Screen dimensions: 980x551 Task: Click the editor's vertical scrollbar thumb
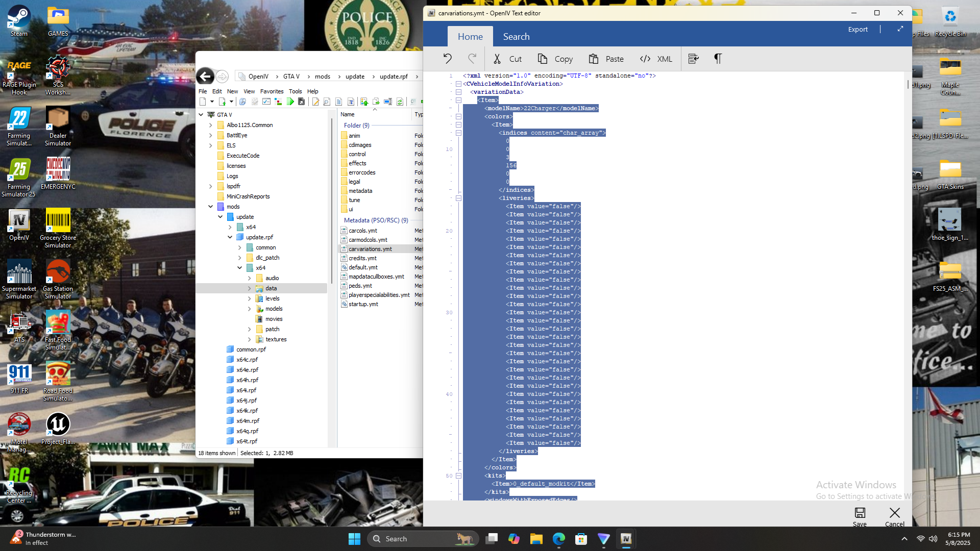pos(908,85)
